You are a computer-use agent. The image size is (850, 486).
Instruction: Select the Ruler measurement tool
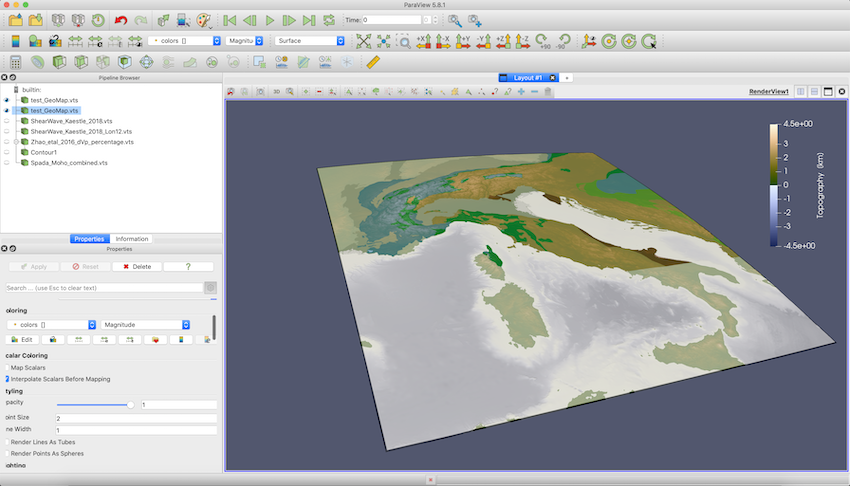pos(374,62)
